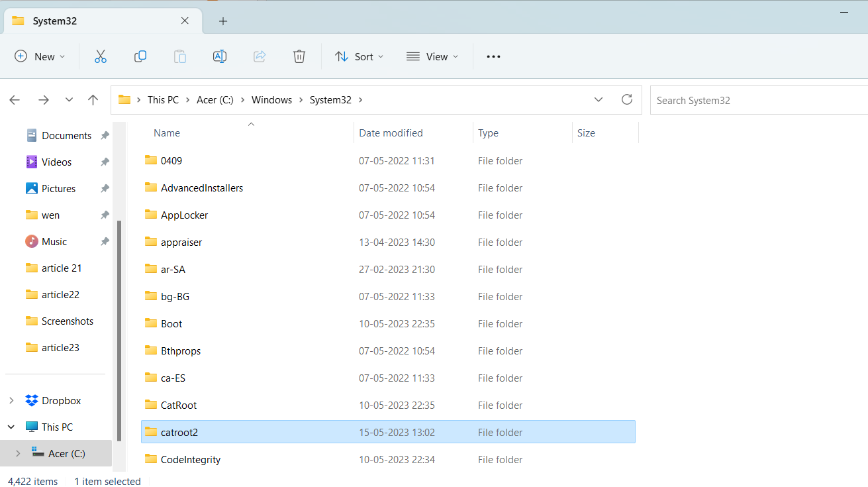Image resolution: width=868 pixels, height=487 pixels.
Task: Sort by the Date modified column header
Action: (x=391, y=133)
